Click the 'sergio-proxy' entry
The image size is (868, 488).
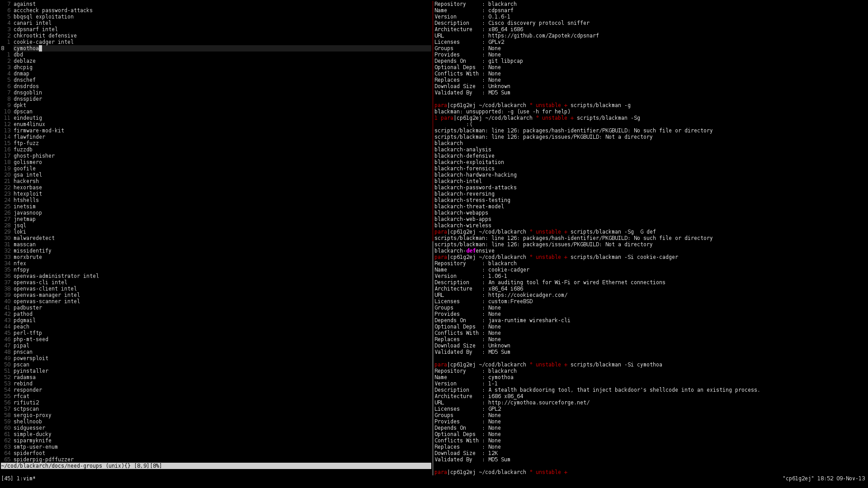[33, 415]
